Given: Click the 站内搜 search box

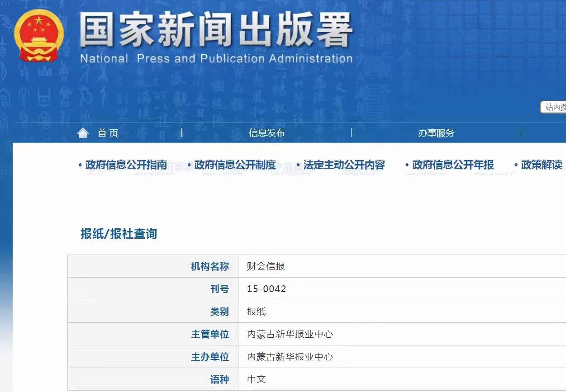Looking at the screenshot, I should click(553, 107).
